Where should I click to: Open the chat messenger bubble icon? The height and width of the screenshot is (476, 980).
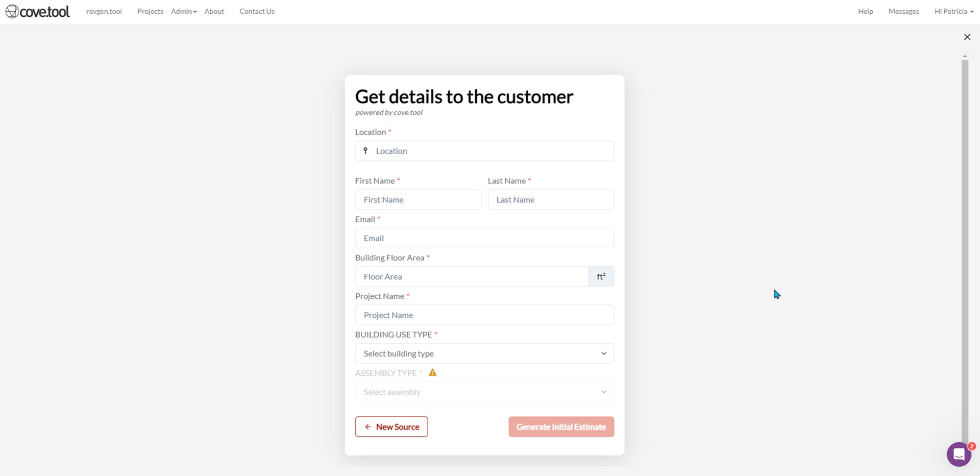[x=958, y=454]
